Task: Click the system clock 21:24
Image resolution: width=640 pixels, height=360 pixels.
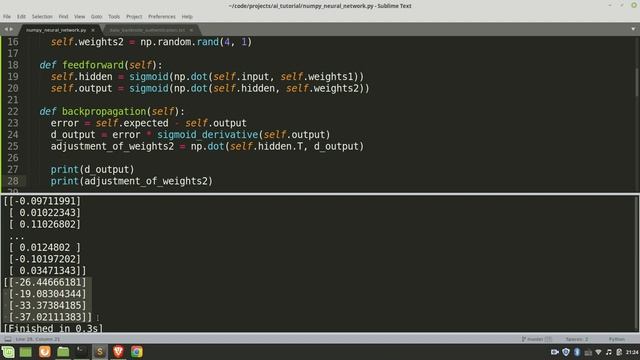Action: click(632, 352)
